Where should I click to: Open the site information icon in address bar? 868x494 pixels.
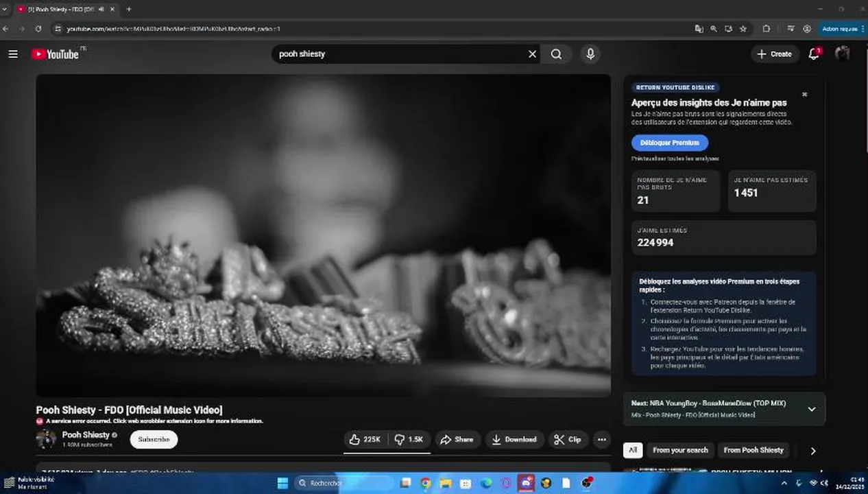(x=58, y=29)
